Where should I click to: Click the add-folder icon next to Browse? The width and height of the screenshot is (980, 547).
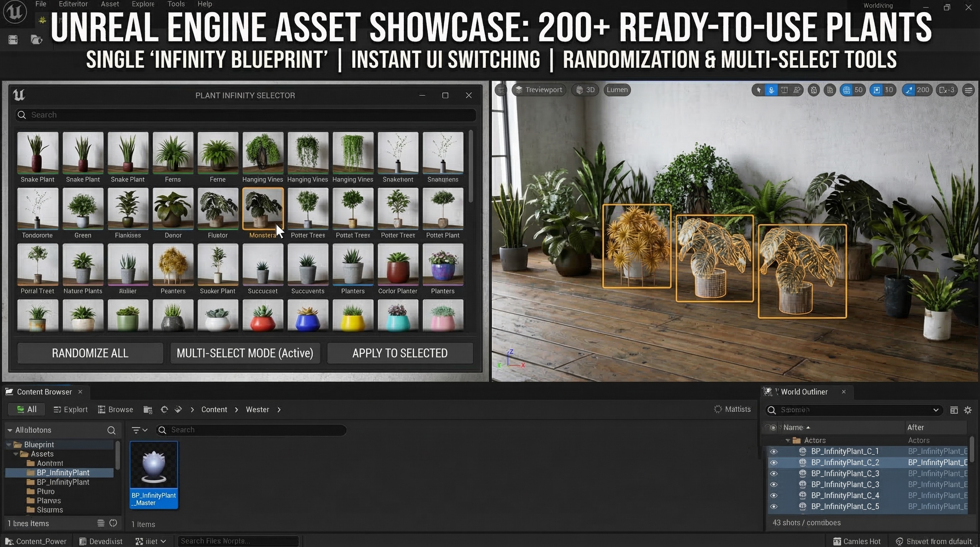point(148,409)
